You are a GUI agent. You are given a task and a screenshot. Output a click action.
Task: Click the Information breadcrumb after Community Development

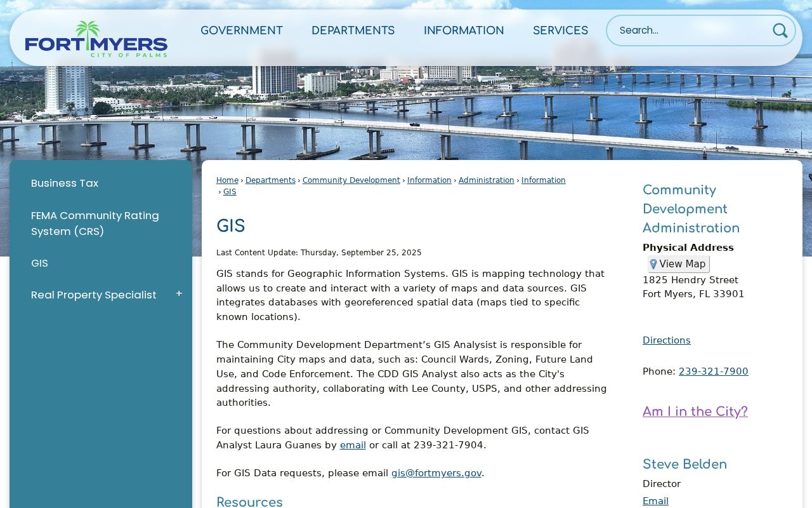tap(429, 180)
